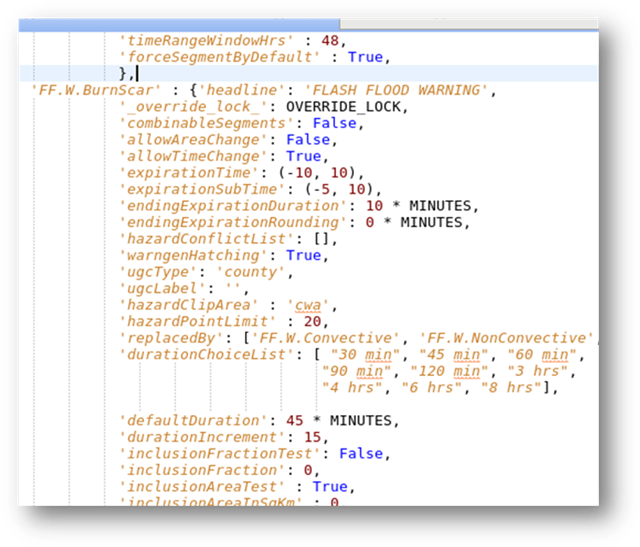Click the 'county' string value

(x=250, y=272)
